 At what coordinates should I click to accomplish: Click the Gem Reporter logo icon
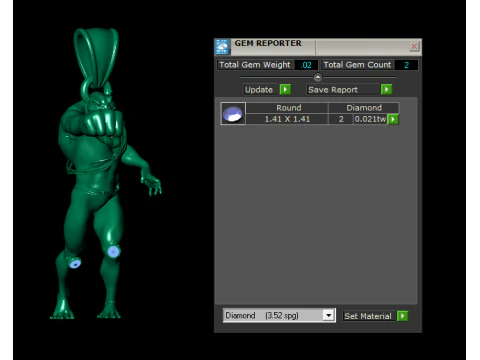pos(222,47)
